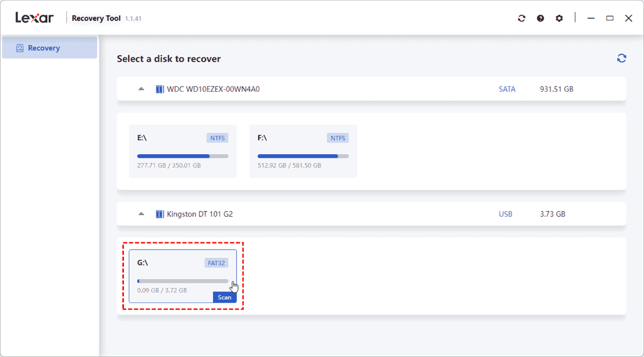Screen dimensions: 644x357
Task: Collapse the Kingston DT 101 G2 group
Action: tap(141, 214)
